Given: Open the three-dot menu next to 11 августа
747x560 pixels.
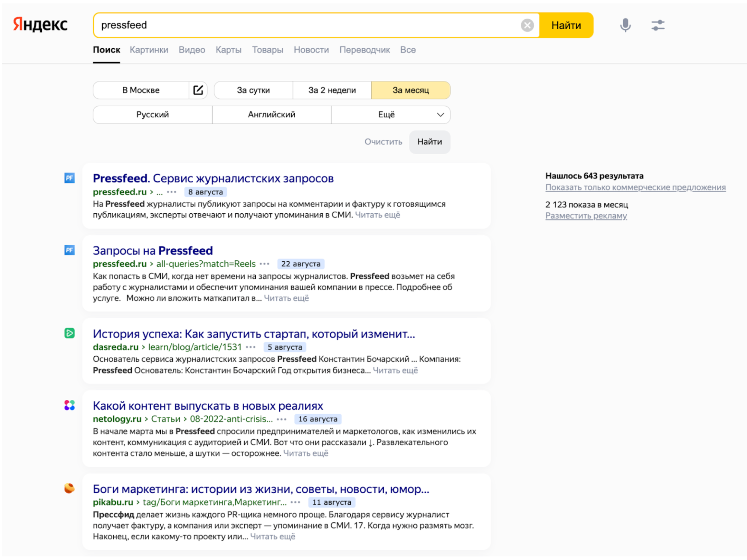Looking at the screenshot, I should coord(296,502).
